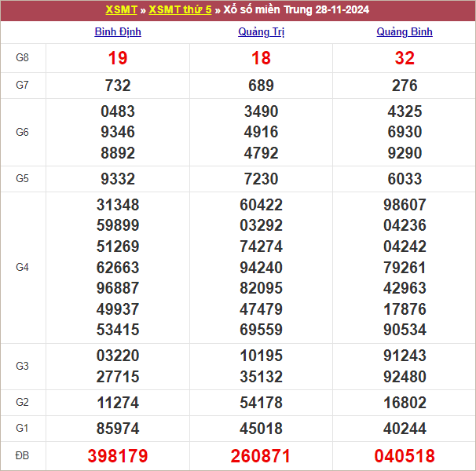This screenshot has height=471, width=476.
Task: Click the ĐB row label
Action: 22,455
